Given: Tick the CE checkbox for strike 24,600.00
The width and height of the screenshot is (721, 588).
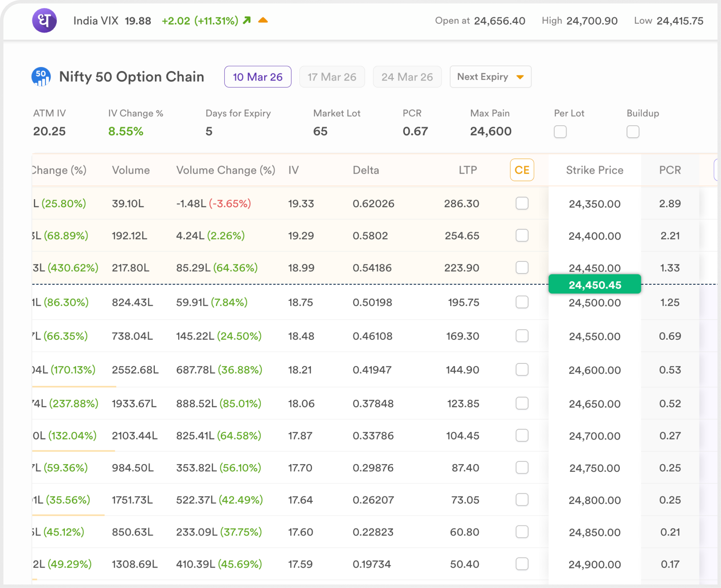Looking at the screenshot, I should point(522,370).
